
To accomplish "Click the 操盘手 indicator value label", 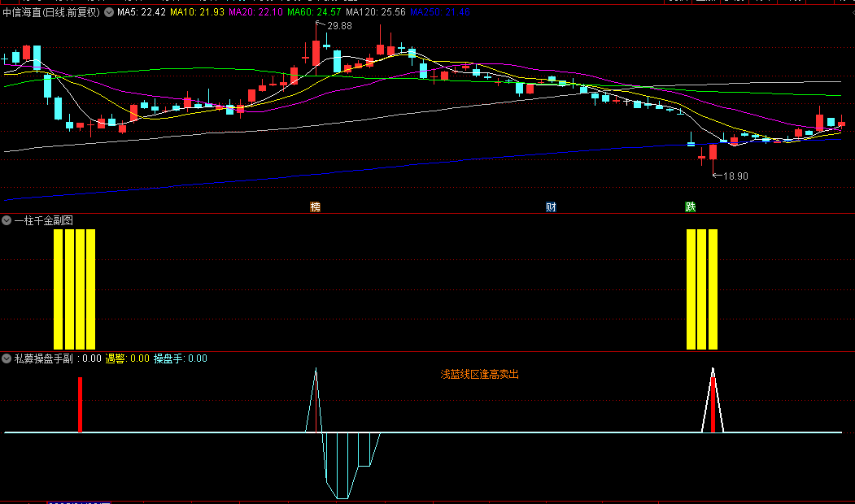I will click(x=180, y=358).
